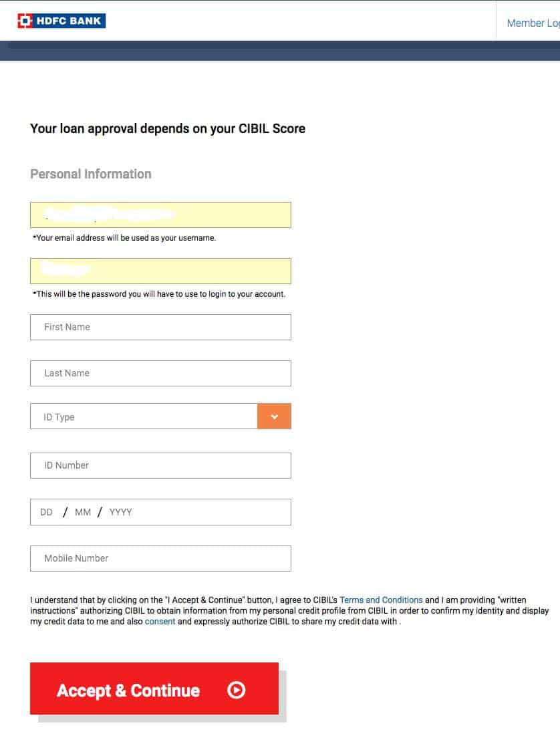
Task: Click the Personal Information section heading
Action: pos(91,174)
